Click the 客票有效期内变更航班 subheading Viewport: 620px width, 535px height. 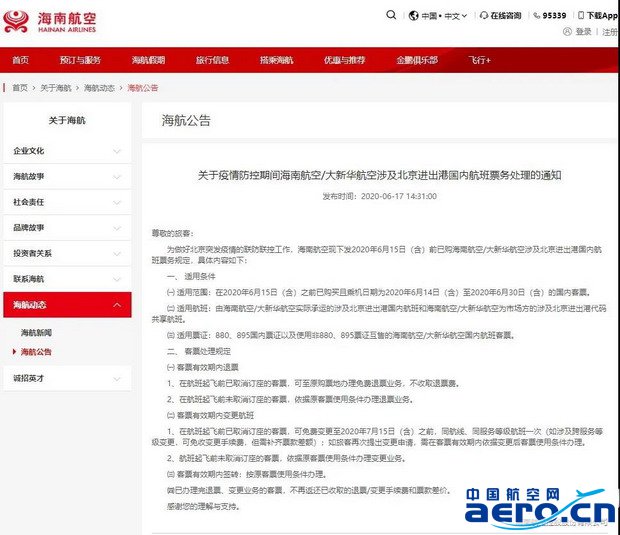tap(210, 415)
